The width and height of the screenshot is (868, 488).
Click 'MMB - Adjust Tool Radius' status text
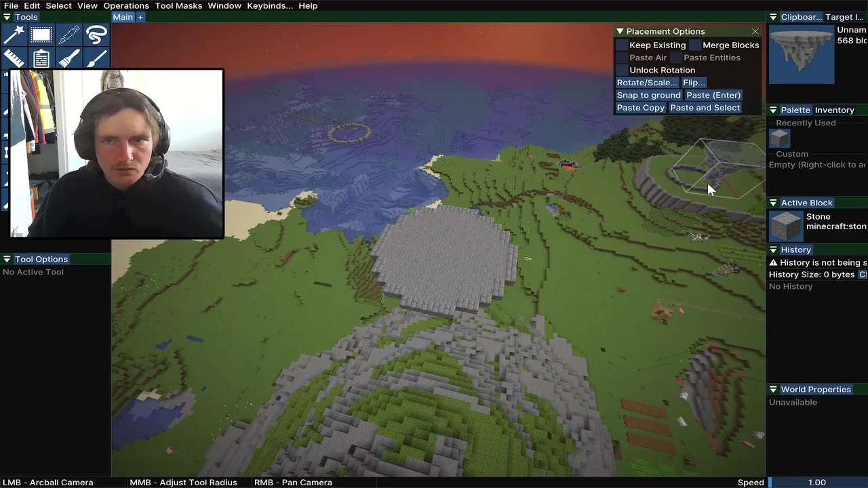(x=183, y=483)
